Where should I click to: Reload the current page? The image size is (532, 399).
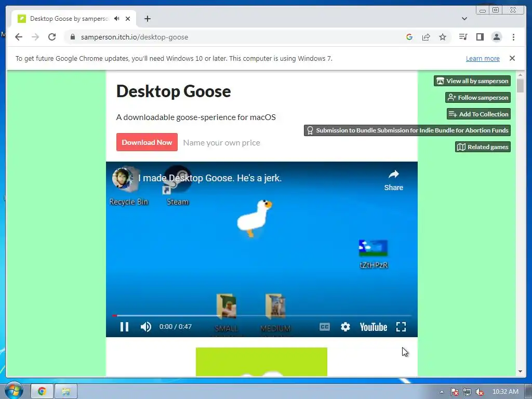[52, 37]
